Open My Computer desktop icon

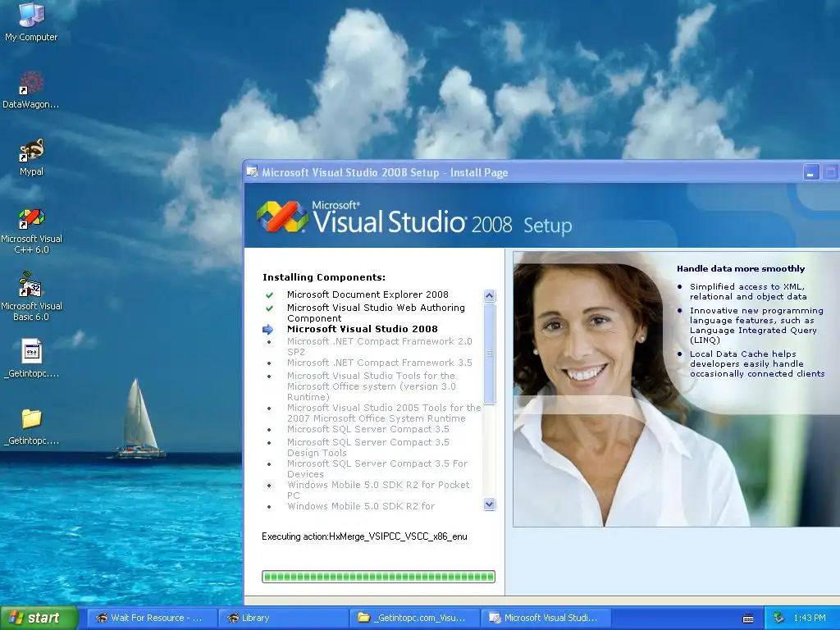(31, 21)
